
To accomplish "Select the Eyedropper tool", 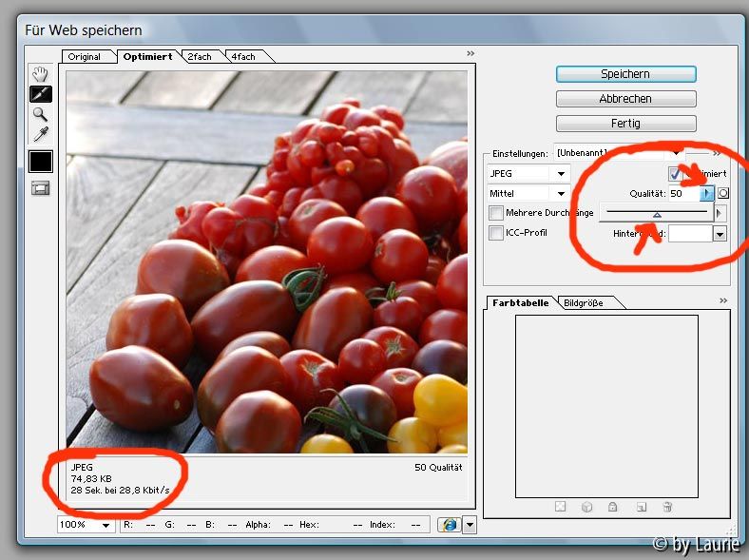I will (x=41, y=134).
